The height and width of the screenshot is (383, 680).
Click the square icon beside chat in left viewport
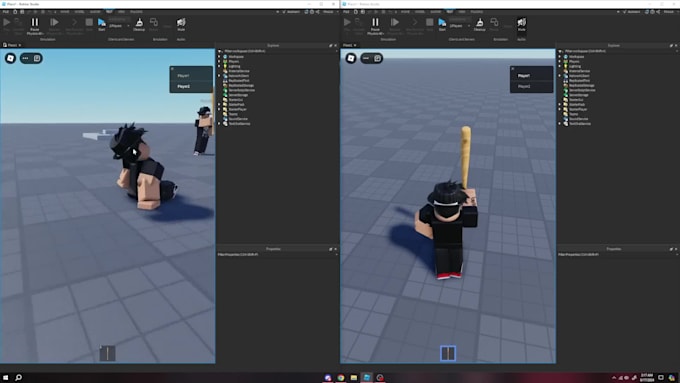pyautogui.click(x=37, y=58)
